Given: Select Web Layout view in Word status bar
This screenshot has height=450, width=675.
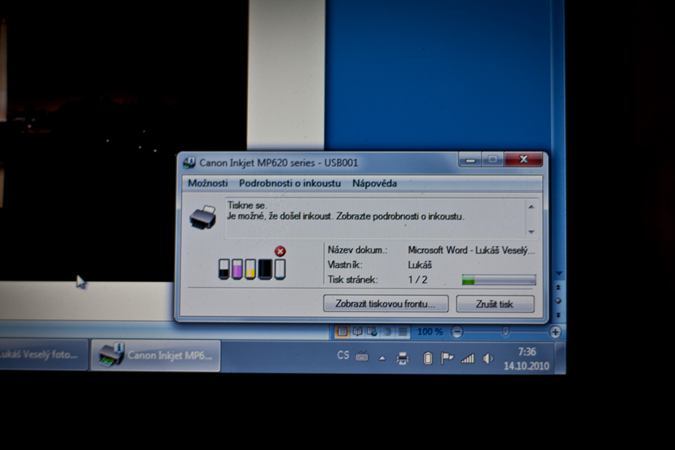Looking at the screenshot, I should pyautogui.click(x=372, y=331).
